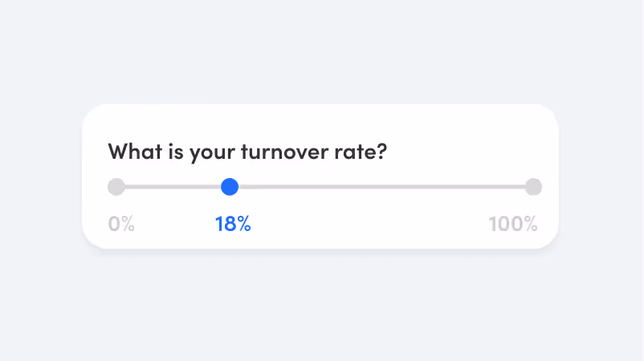Click the slider track between 0% end and handle
The height and width of the screenshot is (361, 644).
click(173, 187)
